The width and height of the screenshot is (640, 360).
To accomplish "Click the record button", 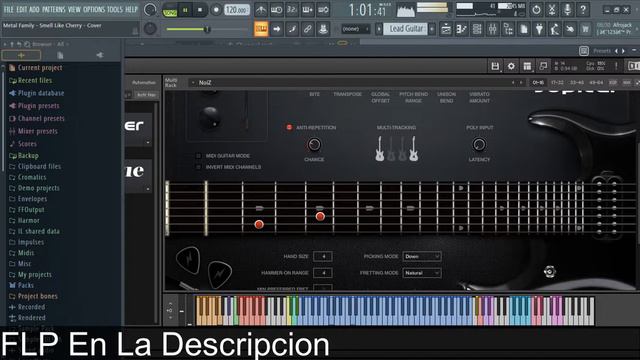I will tap(216, 10).
